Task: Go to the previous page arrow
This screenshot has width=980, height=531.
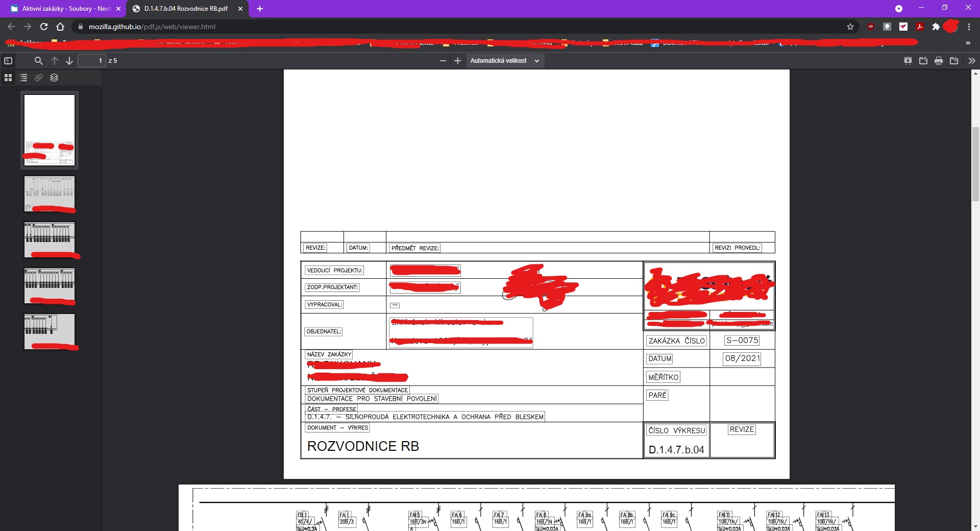Action: (55, 61)
